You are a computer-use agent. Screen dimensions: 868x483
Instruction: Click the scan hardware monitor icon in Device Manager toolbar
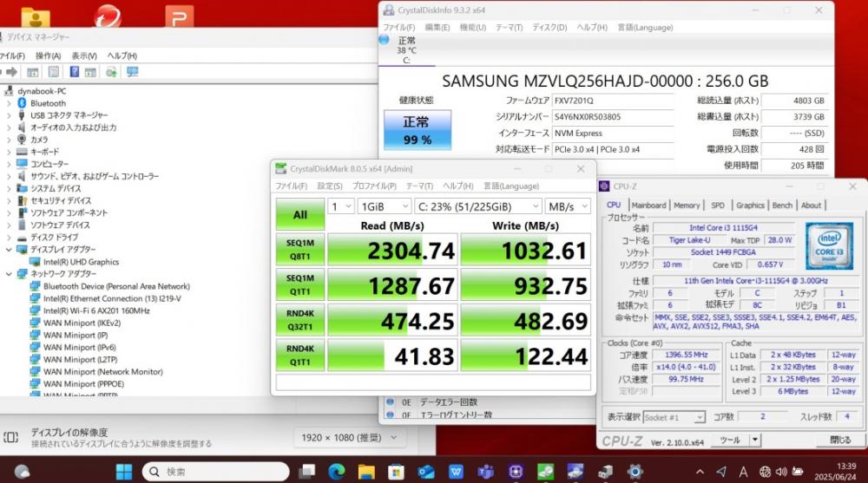point(132,72)
